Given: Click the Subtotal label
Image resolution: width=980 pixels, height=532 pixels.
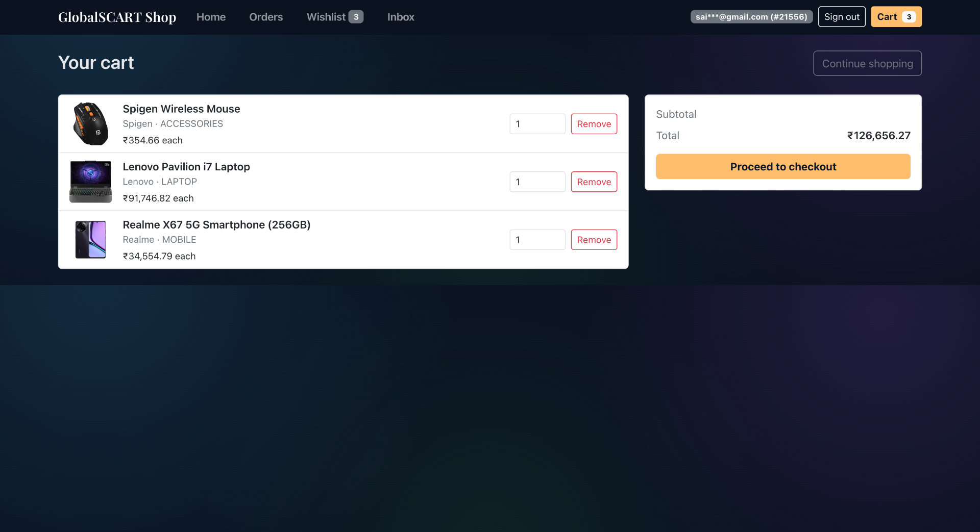Looking at the screenshot, I should click(x=676, y=114).
